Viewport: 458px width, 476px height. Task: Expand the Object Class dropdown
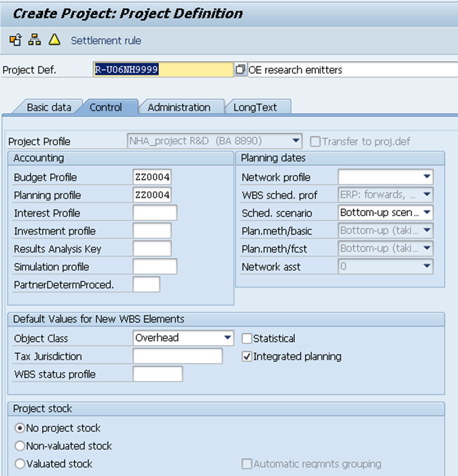(x=227, y=338)
